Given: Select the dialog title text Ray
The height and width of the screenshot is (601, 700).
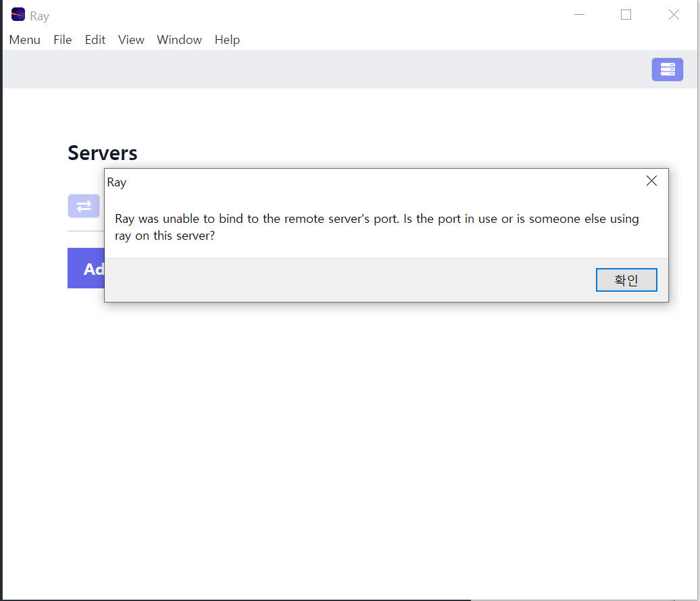Looking at the screenshot, I should 116,182.
